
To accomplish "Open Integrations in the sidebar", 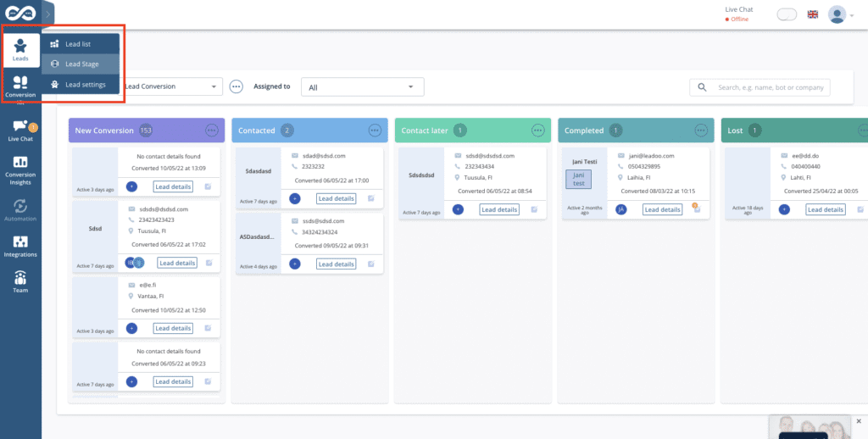I will pyautogui.click(x=20, y=246).
